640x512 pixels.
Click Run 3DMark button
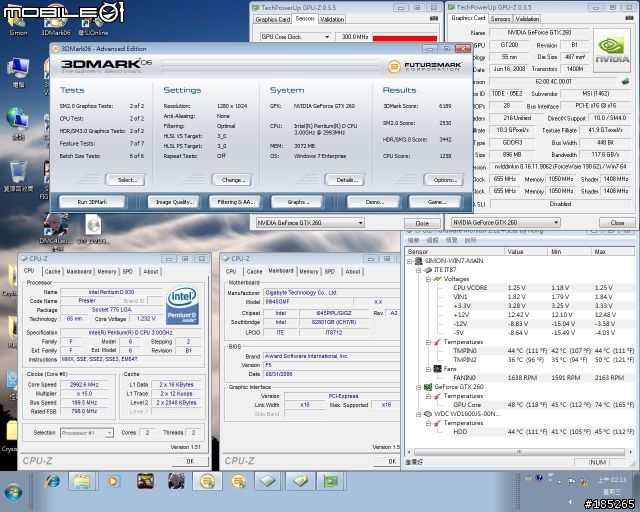(x=92, y=202)
